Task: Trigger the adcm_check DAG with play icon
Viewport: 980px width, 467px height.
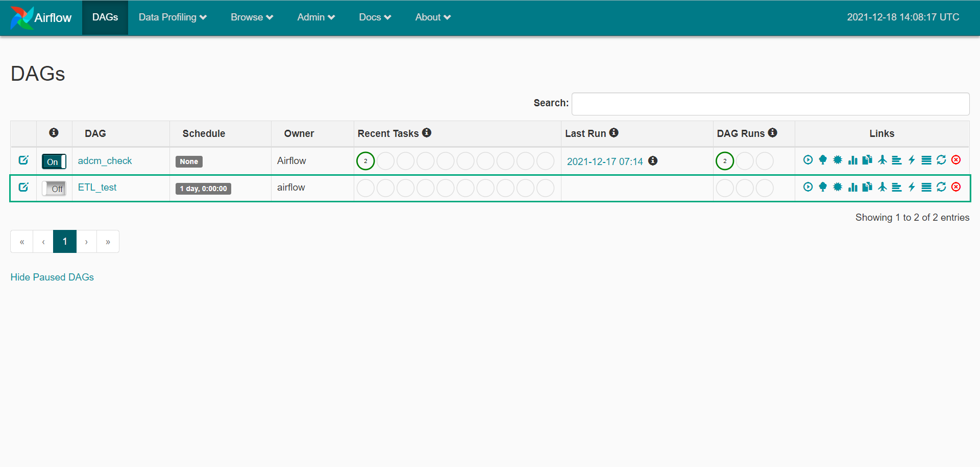Action: click(x=807, y=160)
